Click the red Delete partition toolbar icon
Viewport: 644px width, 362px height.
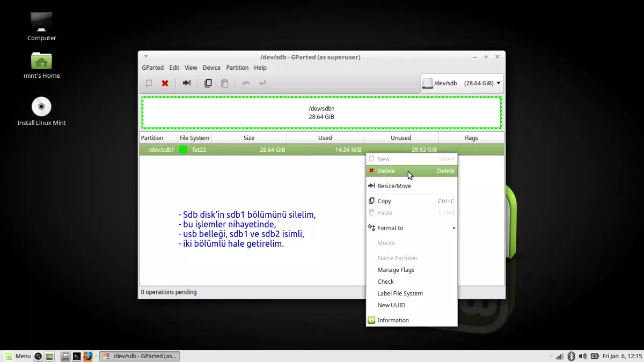click(x=165, y=83)
